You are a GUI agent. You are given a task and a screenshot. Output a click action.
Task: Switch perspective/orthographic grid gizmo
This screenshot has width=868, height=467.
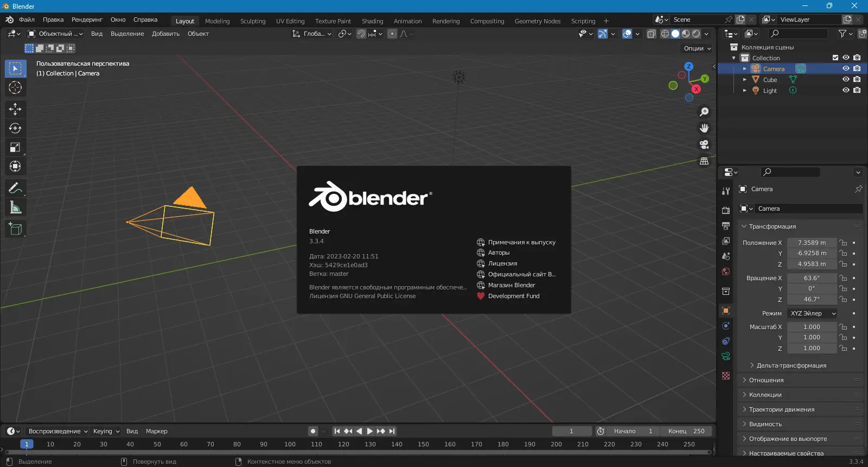(x=704, y=161)
